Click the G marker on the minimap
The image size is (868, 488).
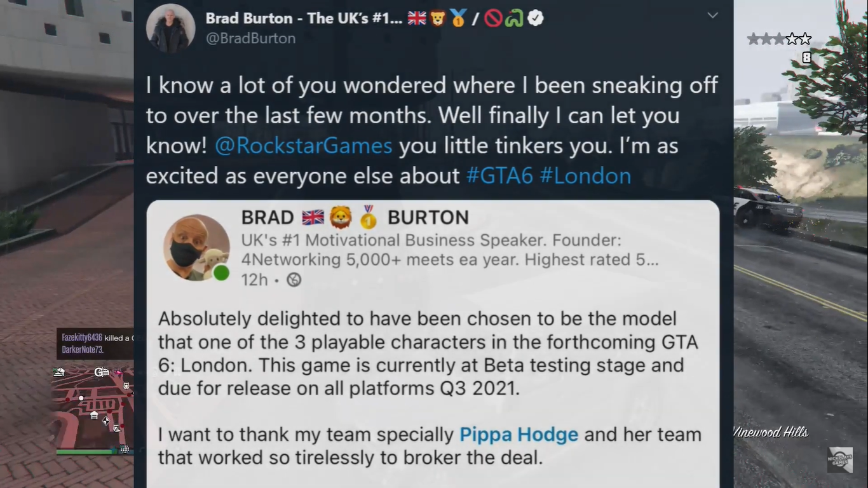click(x=99, y=372)
